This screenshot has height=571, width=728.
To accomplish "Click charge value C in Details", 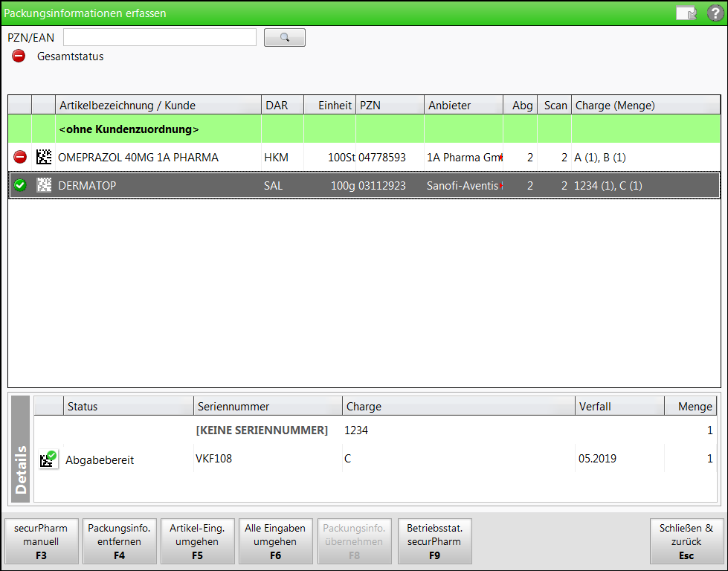I will coord(347,459).
